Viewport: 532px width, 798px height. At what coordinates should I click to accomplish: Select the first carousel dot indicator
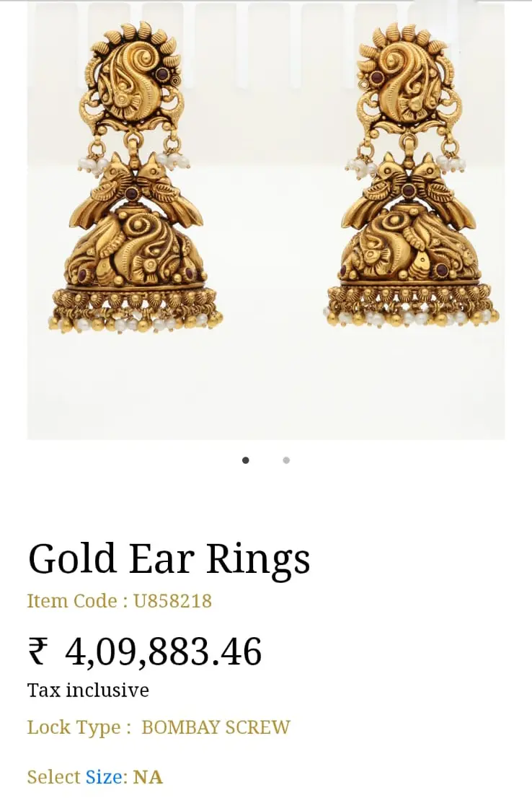coord(246,460)
